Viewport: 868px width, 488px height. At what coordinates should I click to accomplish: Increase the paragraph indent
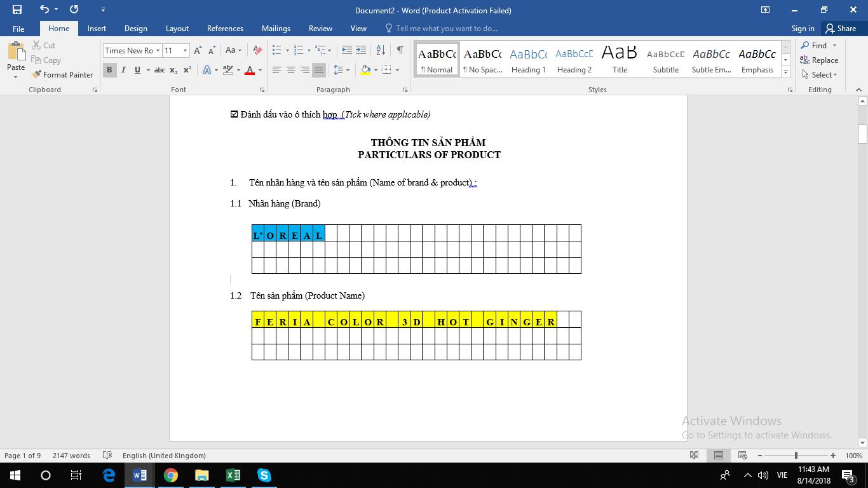pyautogui.click(x=360, y=50)
